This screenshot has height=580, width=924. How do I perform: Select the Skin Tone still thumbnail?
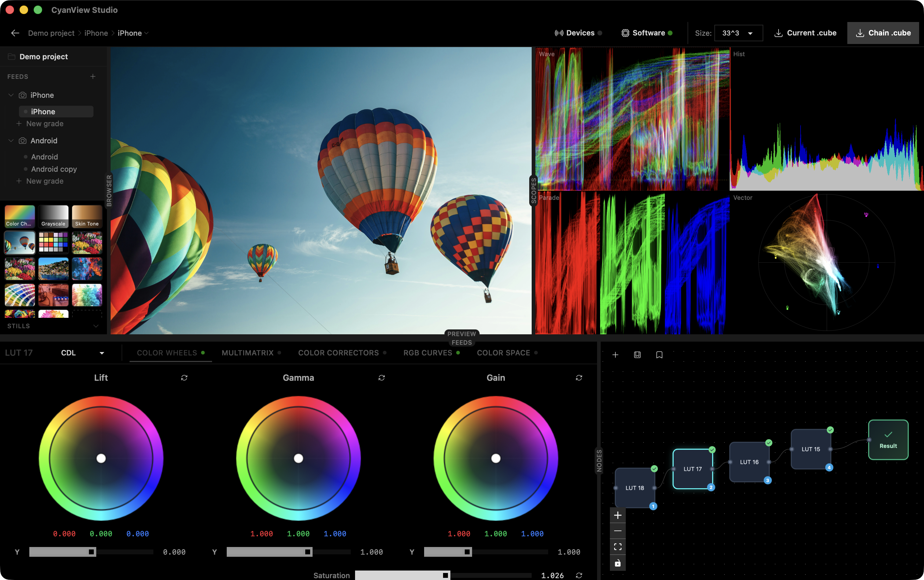(87, 216)
